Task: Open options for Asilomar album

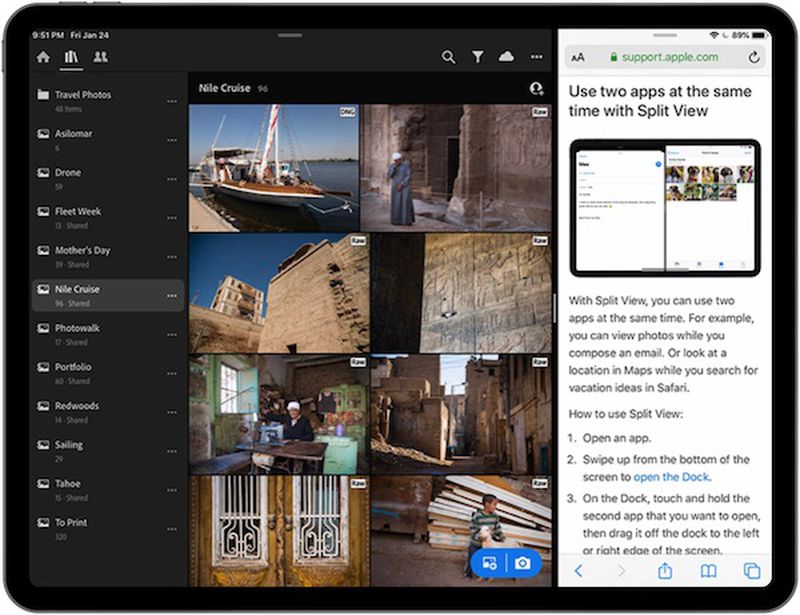Action: pyautogui.click(x=172, y=140)
